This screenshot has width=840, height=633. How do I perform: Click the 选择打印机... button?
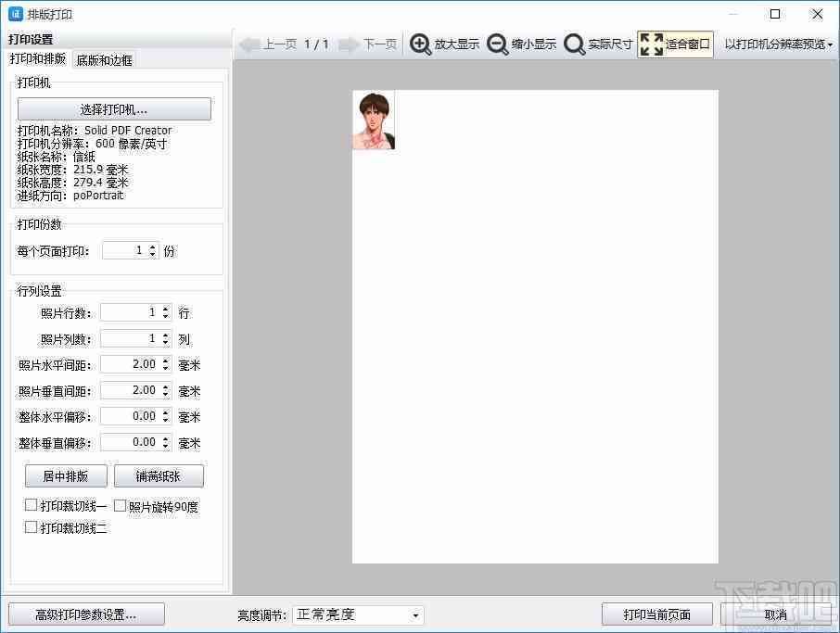point(114,109)
